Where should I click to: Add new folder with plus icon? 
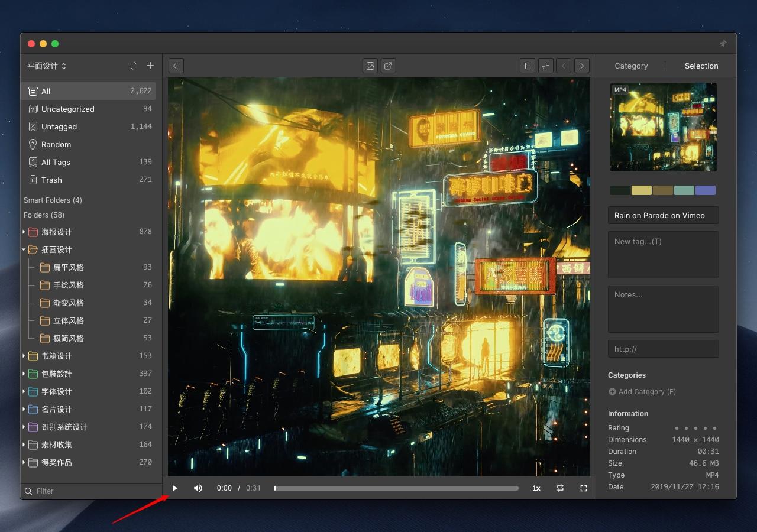click(x=150, y=66)
